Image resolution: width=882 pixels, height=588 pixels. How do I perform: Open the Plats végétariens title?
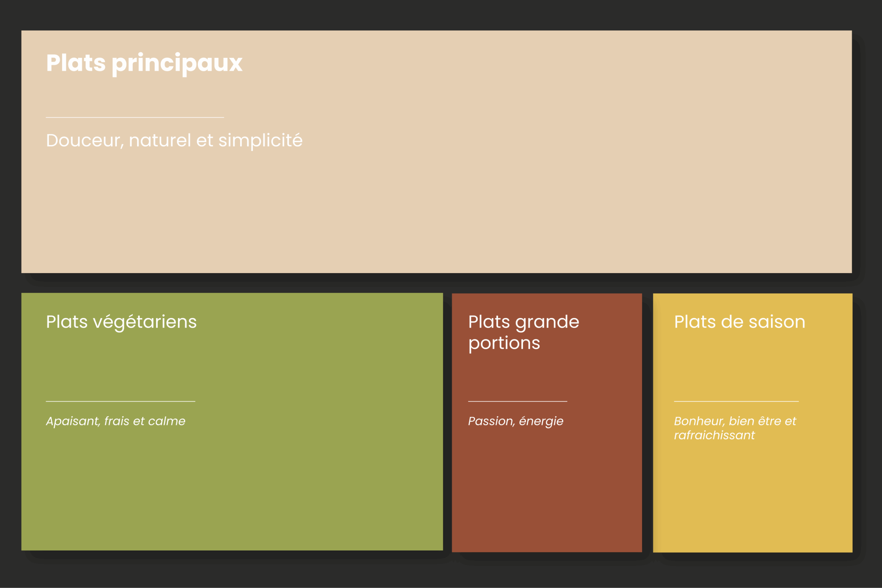coord(121,322)
